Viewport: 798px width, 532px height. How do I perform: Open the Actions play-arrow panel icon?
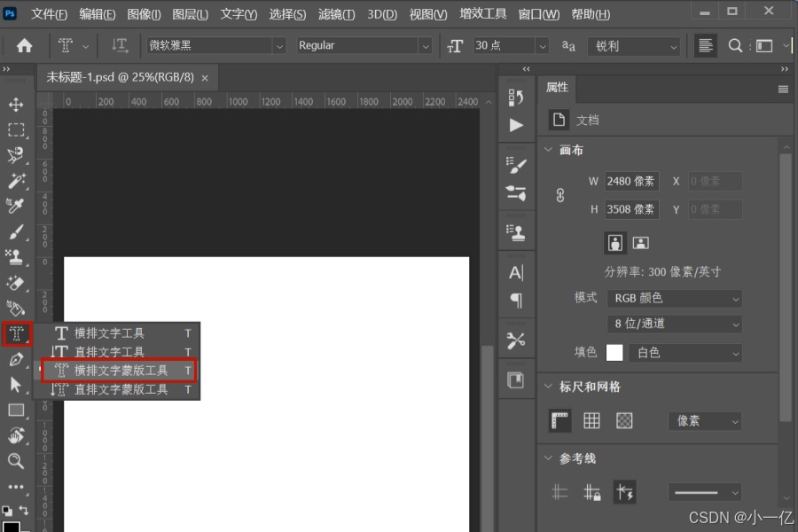(515, 125)
